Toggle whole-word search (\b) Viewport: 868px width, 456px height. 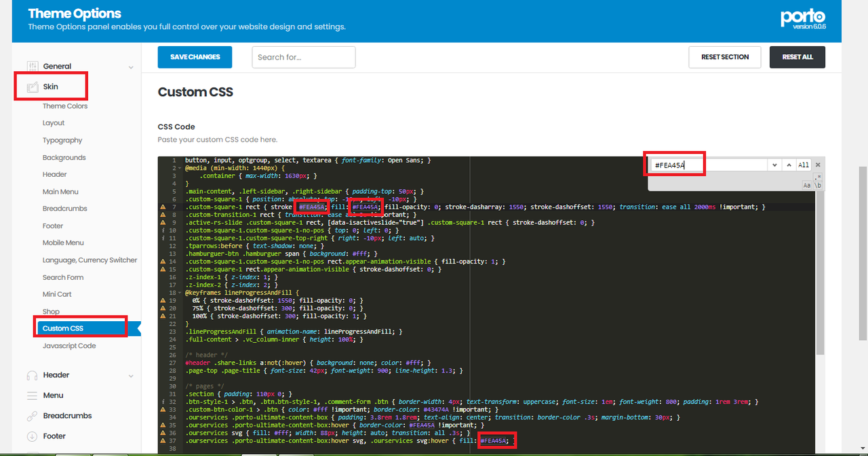coord(818,185)
